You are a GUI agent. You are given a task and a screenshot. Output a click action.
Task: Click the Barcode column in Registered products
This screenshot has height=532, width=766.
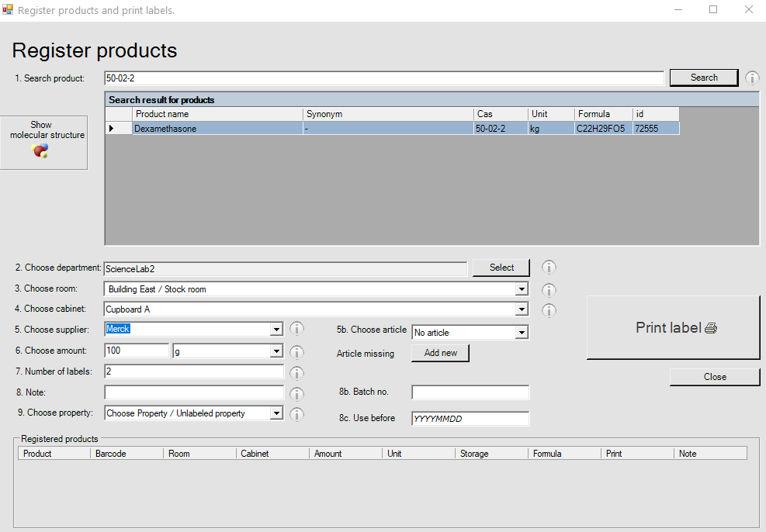(x=127, y=454)
